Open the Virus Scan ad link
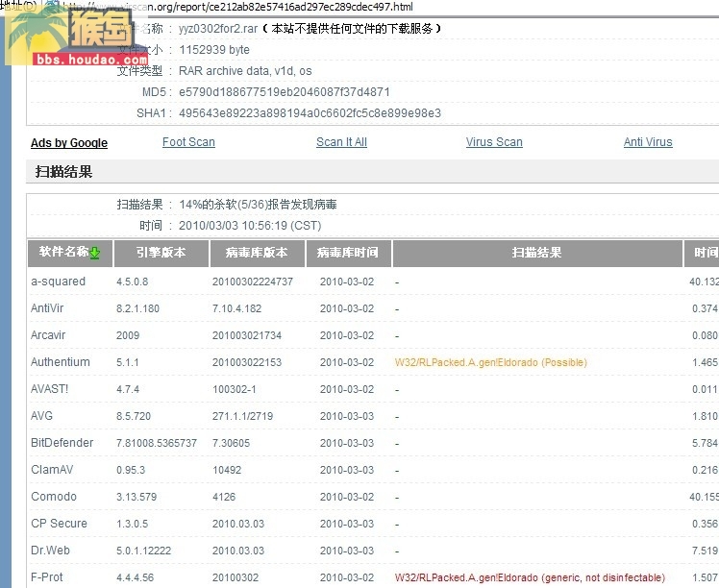The width and height of the screenshot is (719, 588). point(494,142)
